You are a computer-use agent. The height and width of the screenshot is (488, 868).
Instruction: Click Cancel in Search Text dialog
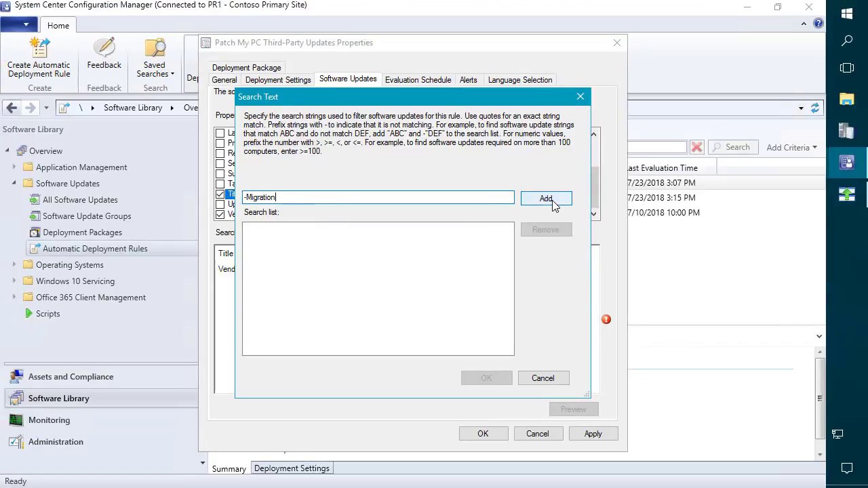click(543, 378)
